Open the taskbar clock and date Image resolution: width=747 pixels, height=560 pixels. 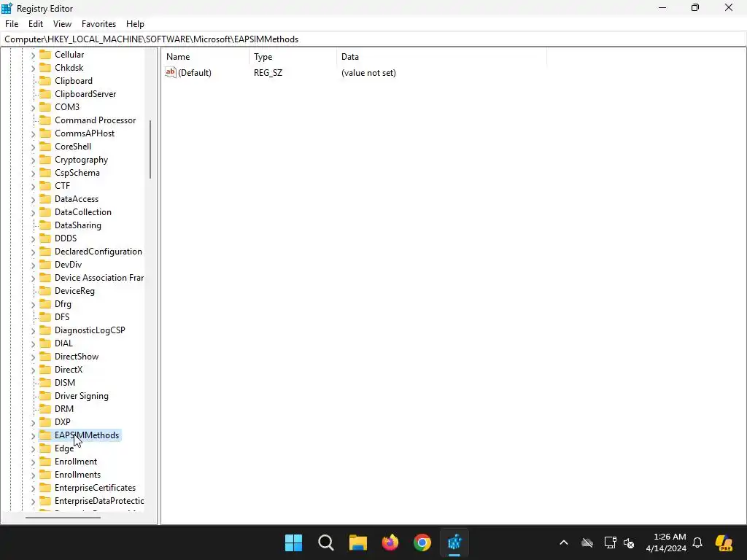(x=666, y=542)
